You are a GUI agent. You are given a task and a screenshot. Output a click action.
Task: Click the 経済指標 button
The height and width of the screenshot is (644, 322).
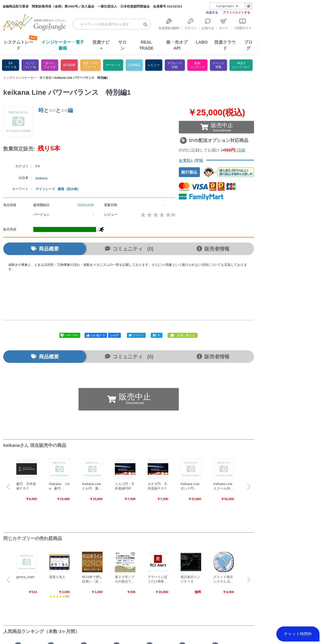[69, 65]
